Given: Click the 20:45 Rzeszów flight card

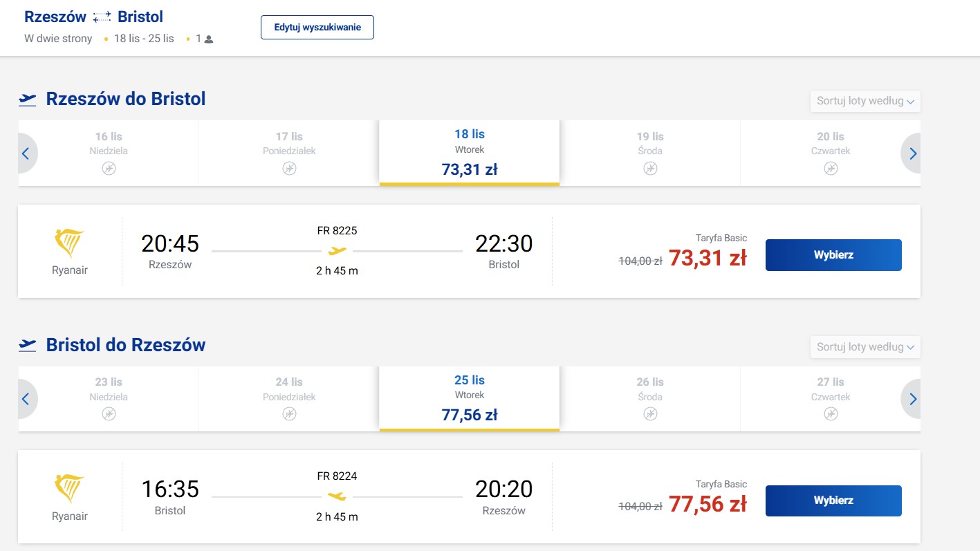Looking at the screenshot, I should (469, 252).
